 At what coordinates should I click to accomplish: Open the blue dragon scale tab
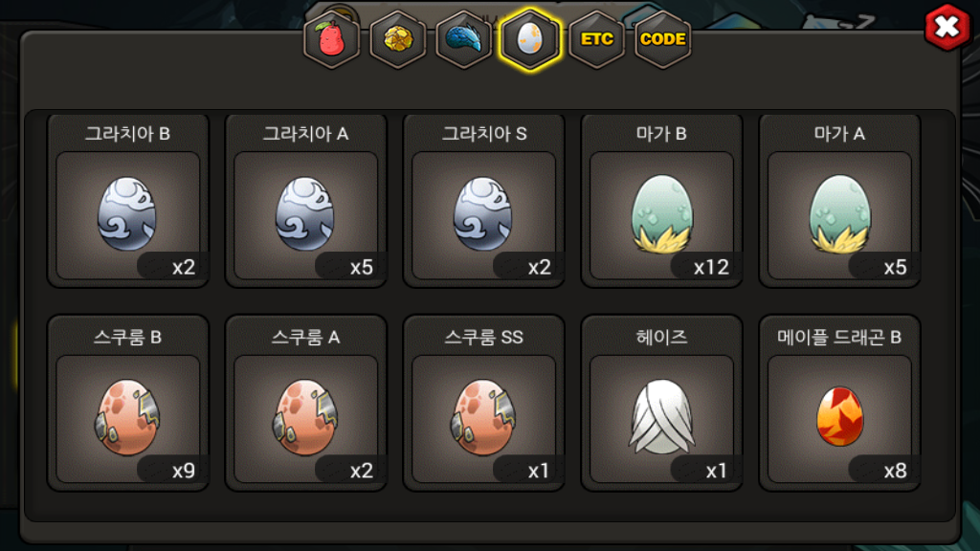coord(464,39)
